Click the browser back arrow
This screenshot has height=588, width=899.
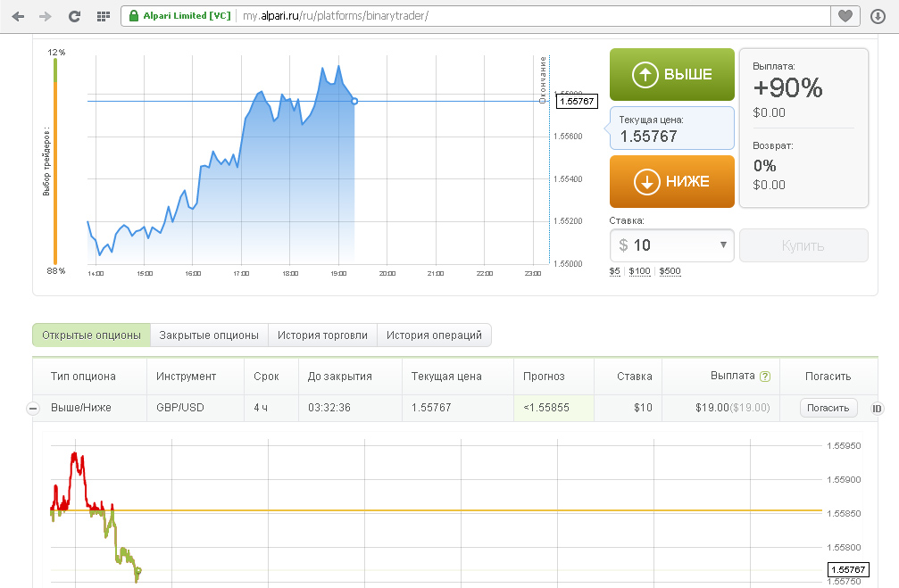click(x=18, y=16)
